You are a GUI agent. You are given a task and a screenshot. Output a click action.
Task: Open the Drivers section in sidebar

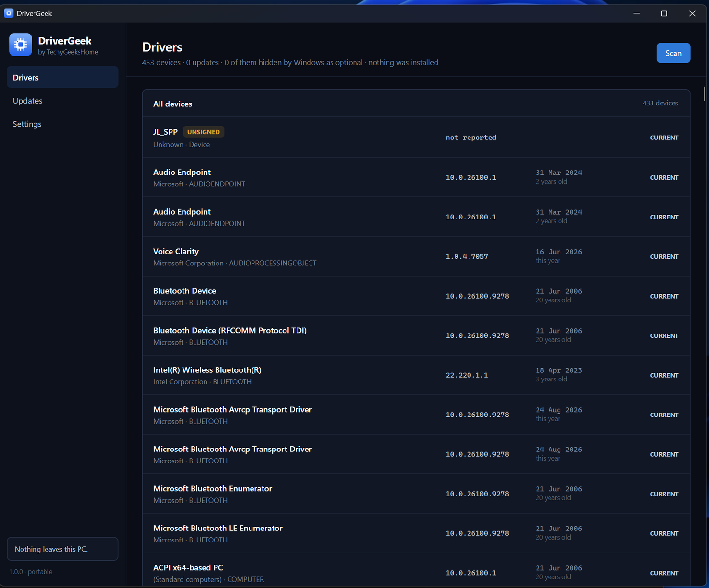[62, 77]
